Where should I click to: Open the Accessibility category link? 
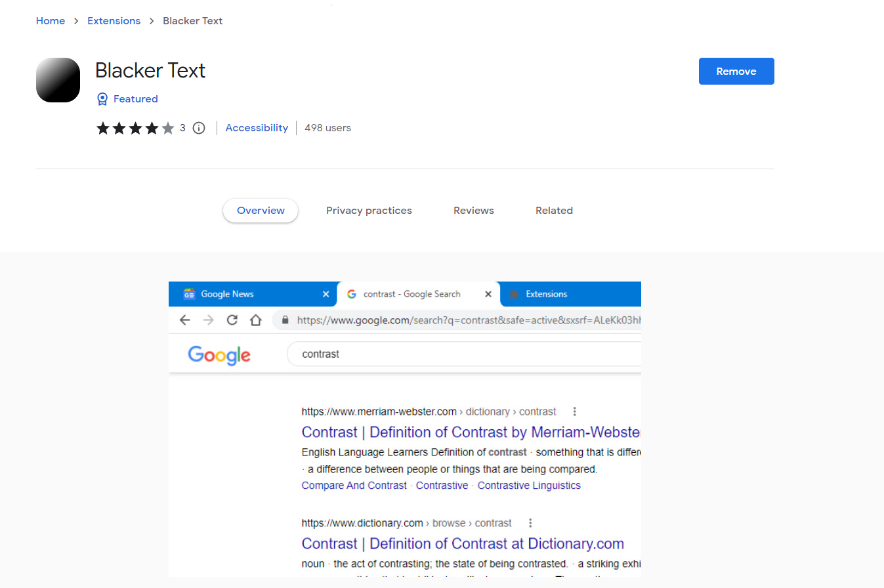pos(257,128)
